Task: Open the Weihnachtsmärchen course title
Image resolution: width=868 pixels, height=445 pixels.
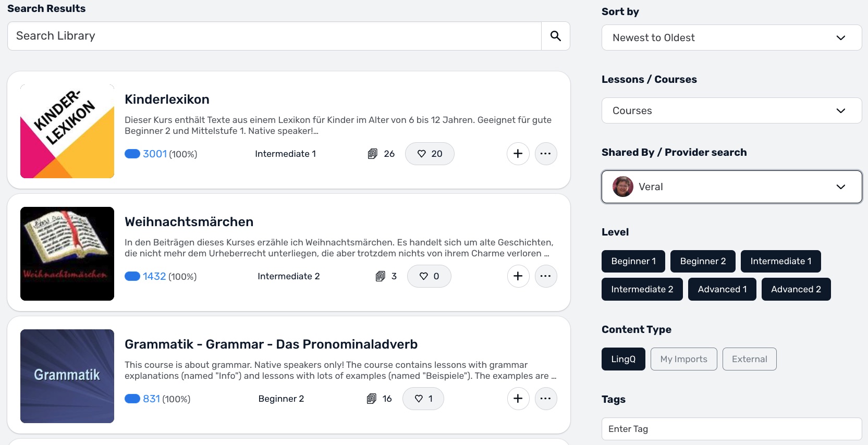Action: click(x=189, y=222)
